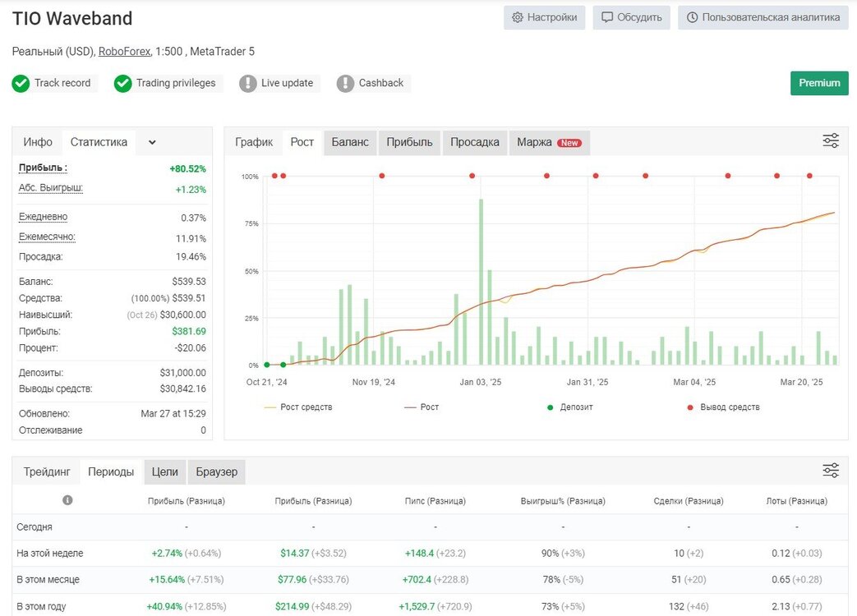Open the Просадка drawdown tab

pos(474,142)
